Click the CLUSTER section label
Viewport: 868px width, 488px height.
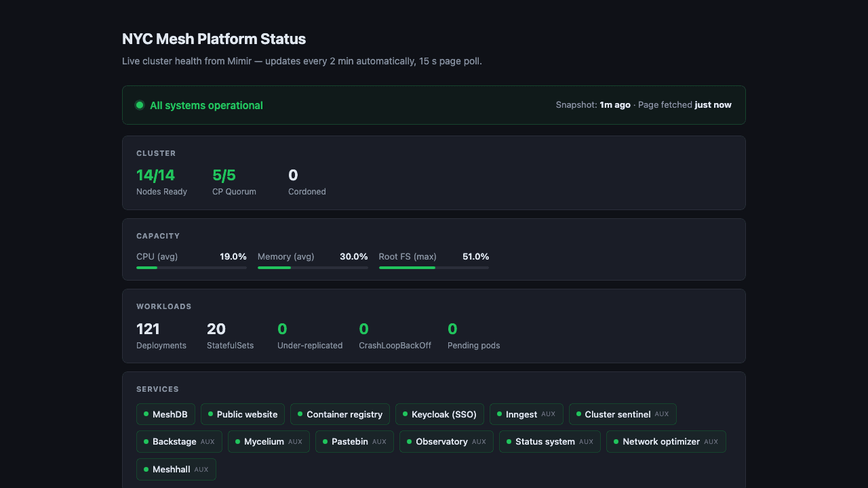tap(156, 153)
